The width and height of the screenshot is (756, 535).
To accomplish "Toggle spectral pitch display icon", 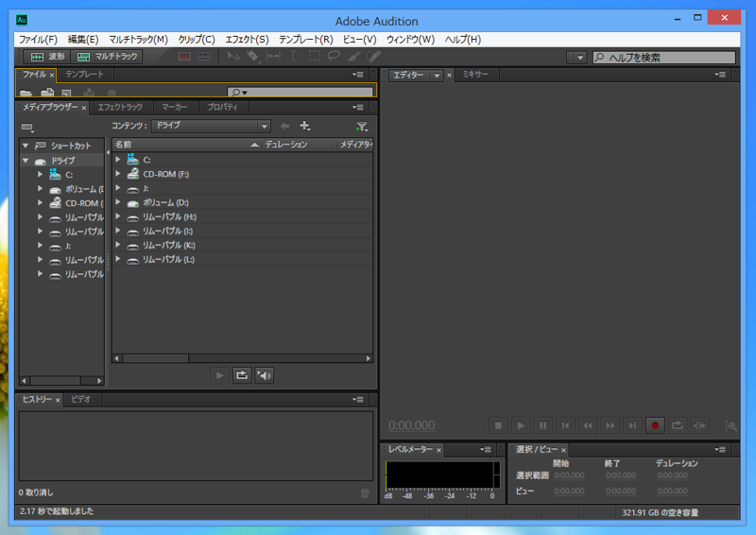I will coord(204,57).
